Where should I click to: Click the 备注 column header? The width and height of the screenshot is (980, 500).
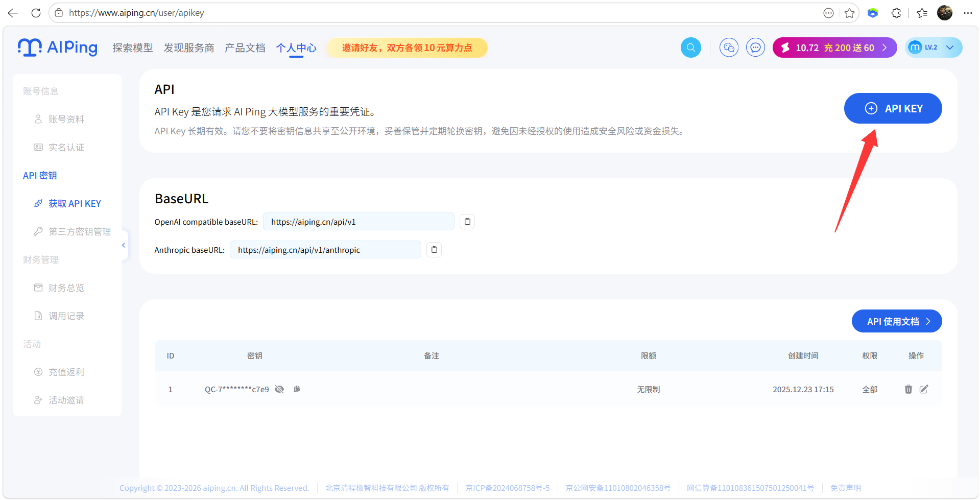click(x=432, y=355)
